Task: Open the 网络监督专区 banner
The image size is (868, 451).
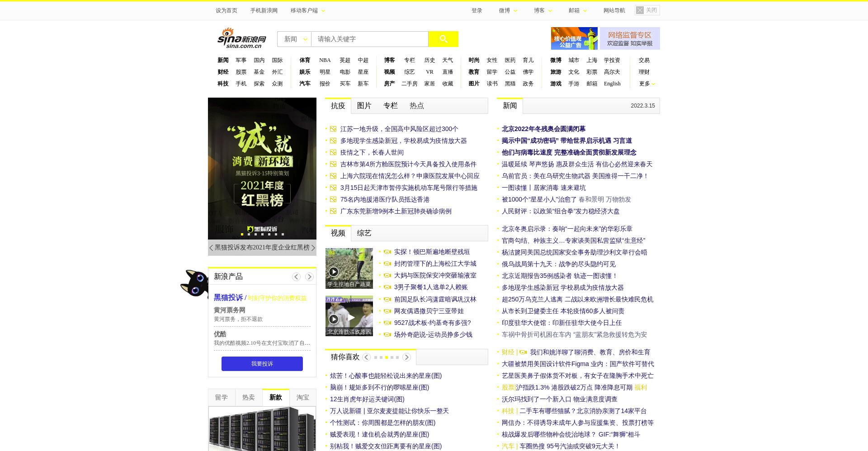Action: pos(630,38)
